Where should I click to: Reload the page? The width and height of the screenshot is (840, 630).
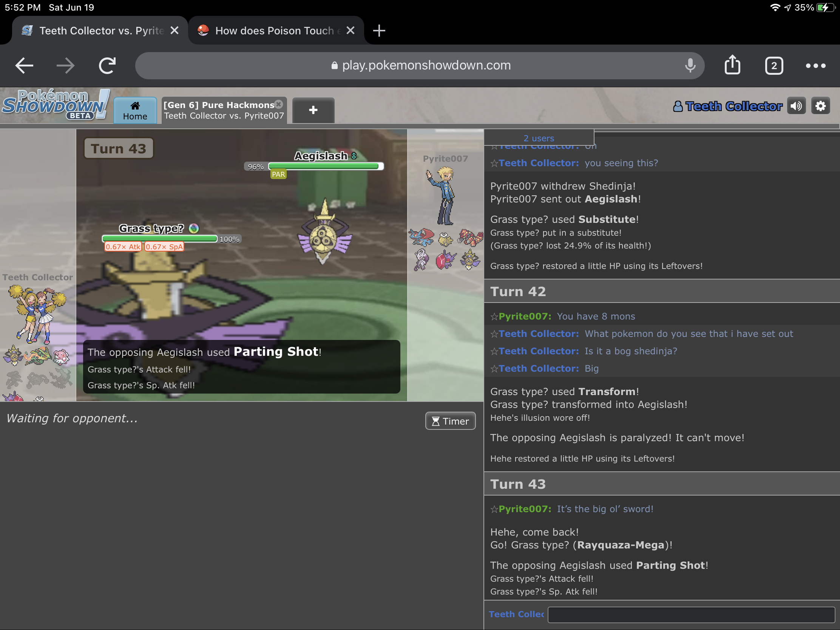(107, 65)
